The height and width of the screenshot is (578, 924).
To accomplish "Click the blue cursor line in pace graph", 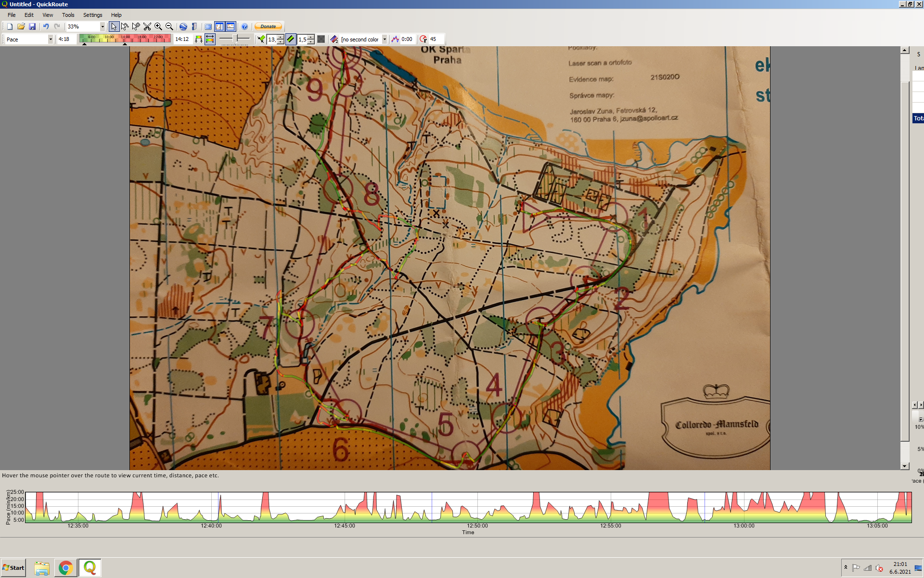I will tap(705, 507).
